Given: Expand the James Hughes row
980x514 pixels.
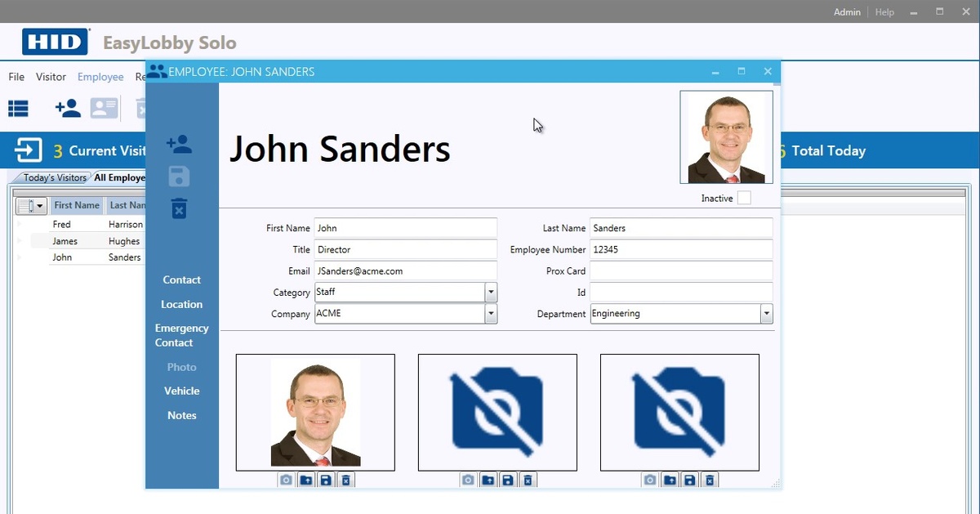Looking at the screenshot, I should 20,241.
